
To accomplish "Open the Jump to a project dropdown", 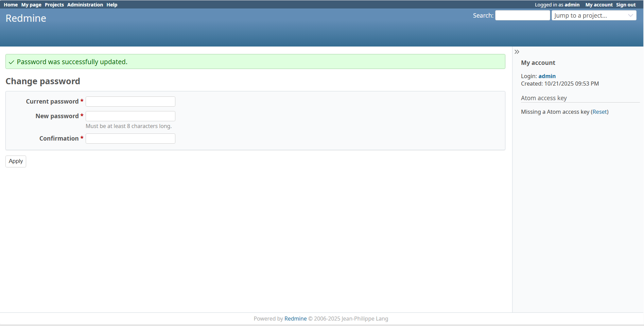I will [x=590, y=16].
